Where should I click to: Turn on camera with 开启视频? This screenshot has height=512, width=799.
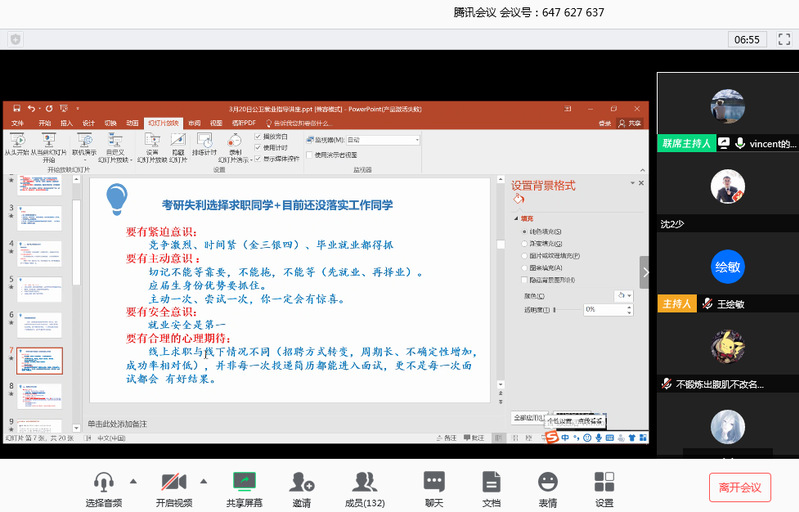[168, 481]
